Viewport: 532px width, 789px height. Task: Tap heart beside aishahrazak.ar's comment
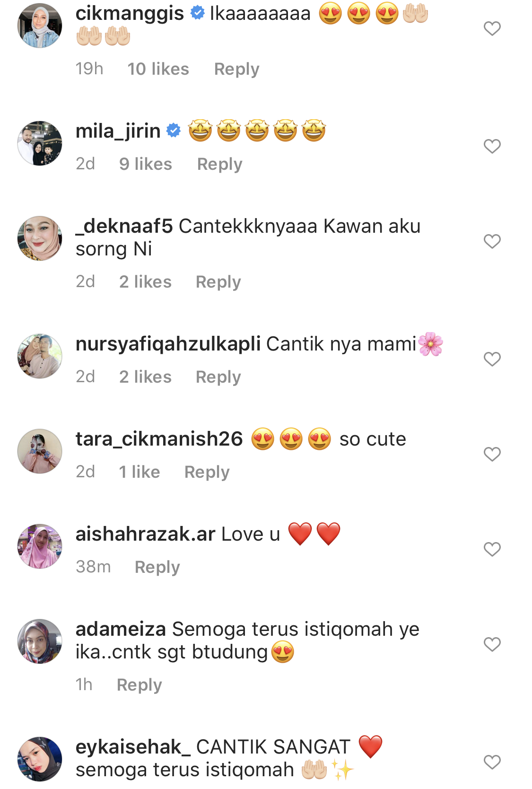pos(492,550)
